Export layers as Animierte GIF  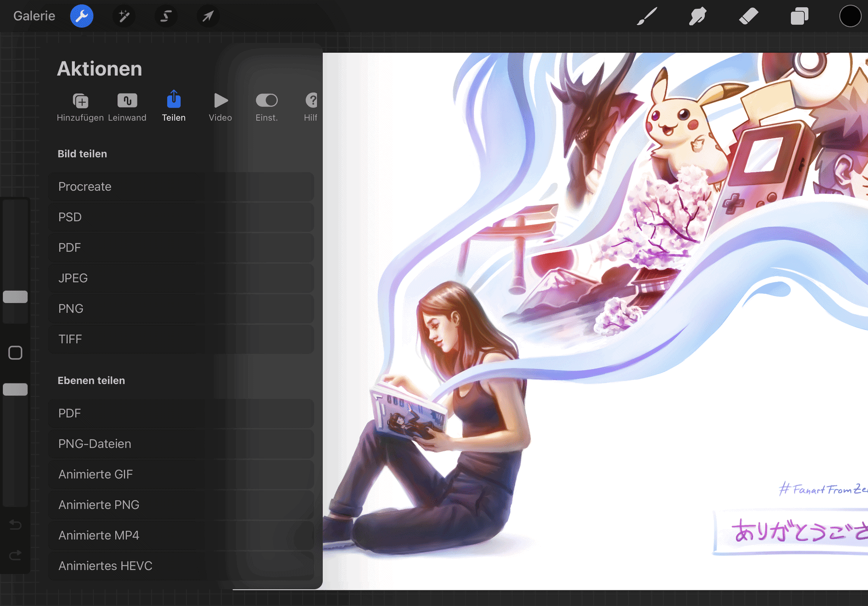click(181, 475)
